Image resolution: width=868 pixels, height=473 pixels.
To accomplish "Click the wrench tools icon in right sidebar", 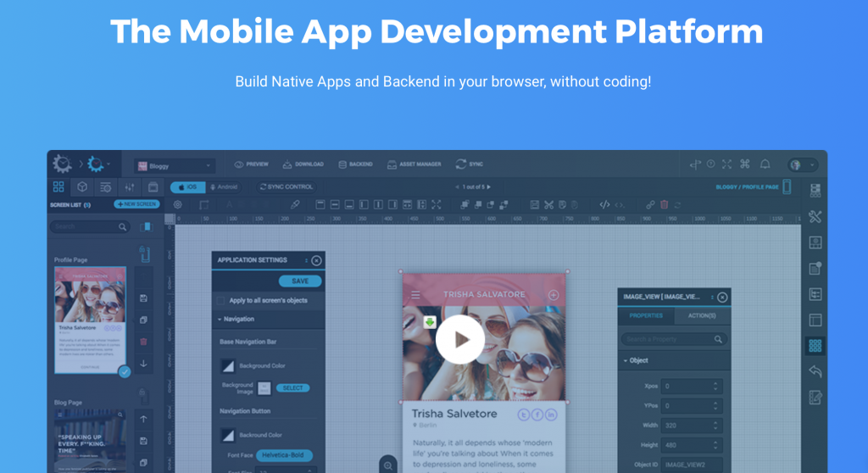I will coord(815,216).
